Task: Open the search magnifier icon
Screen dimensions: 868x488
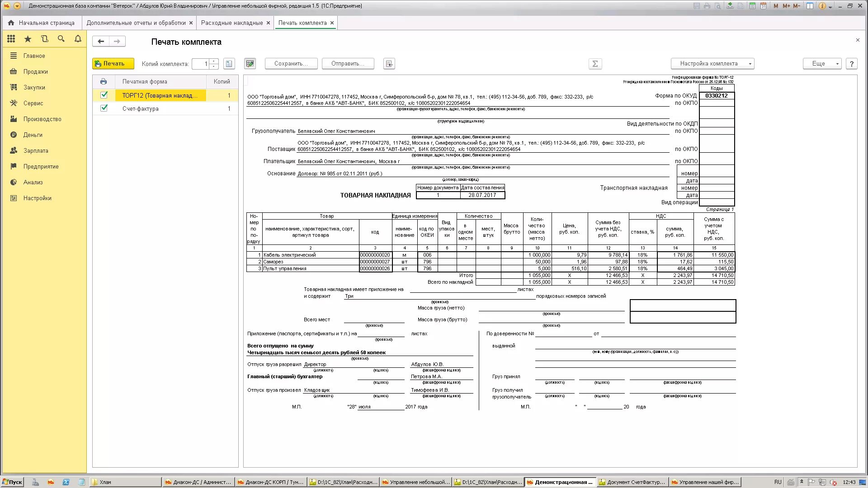Action: [61, 39]
